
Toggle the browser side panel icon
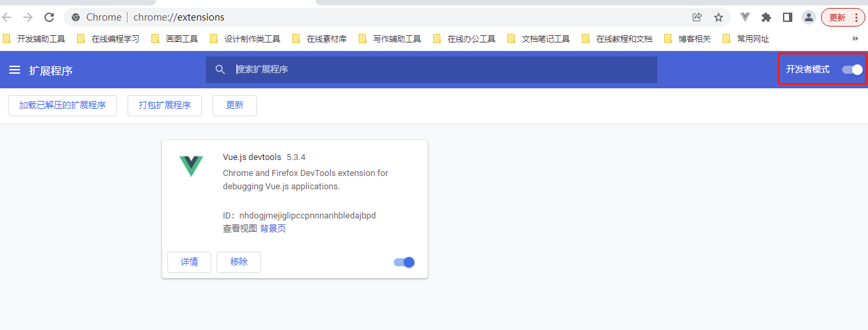click(788, 17)
